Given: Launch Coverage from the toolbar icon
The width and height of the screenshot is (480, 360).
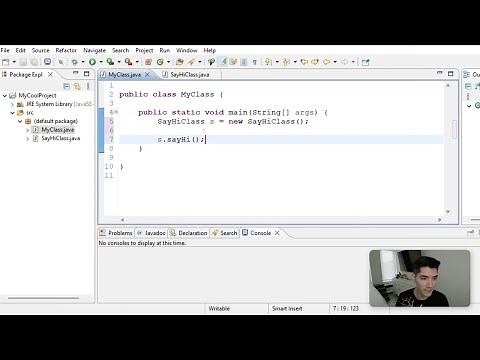Looking at the screenshot, I should (110, 62).
